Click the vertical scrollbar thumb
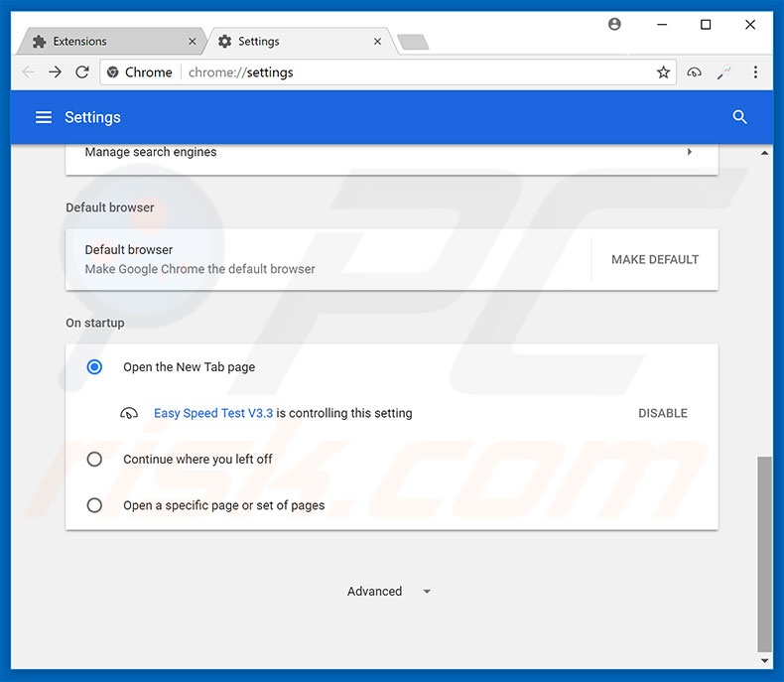 (764, 553)
